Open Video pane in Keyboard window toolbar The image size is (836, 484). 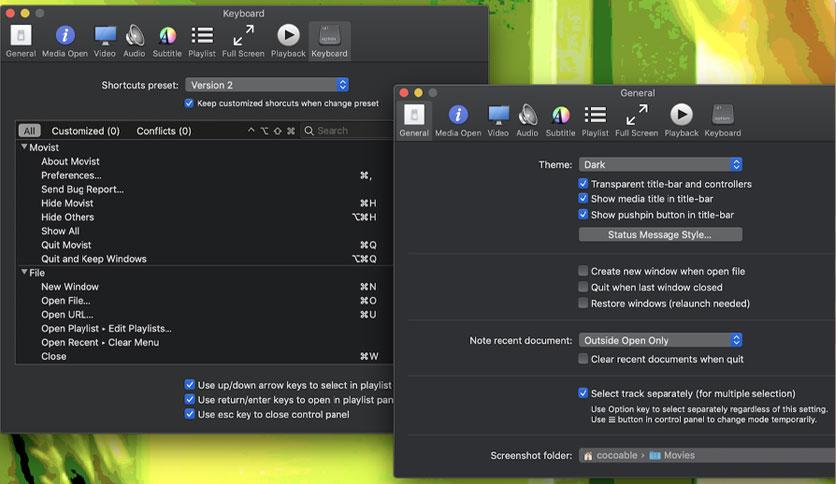pyautogui.click(x=104, y=41)
